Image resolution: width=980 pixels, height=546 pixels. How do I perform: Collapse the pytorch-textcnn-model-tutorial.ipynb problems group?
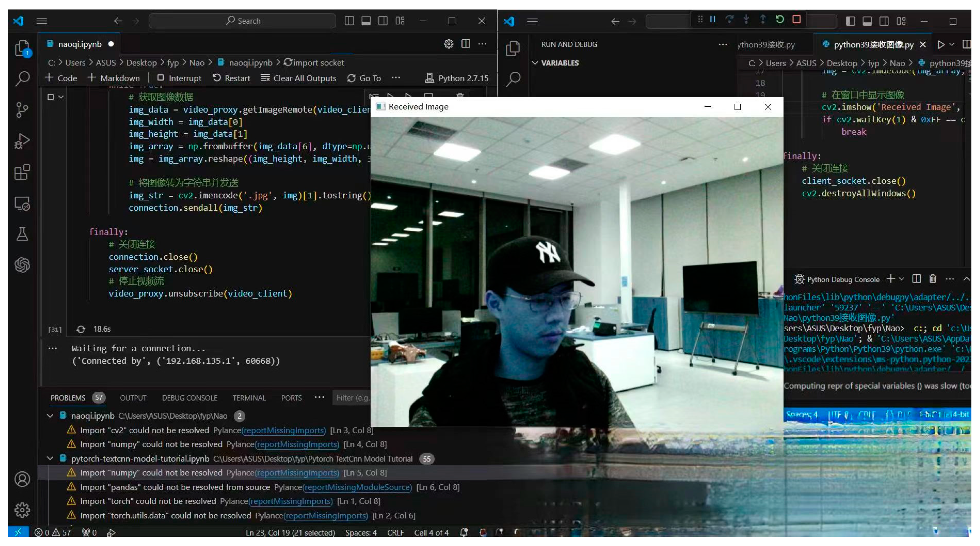50,458
